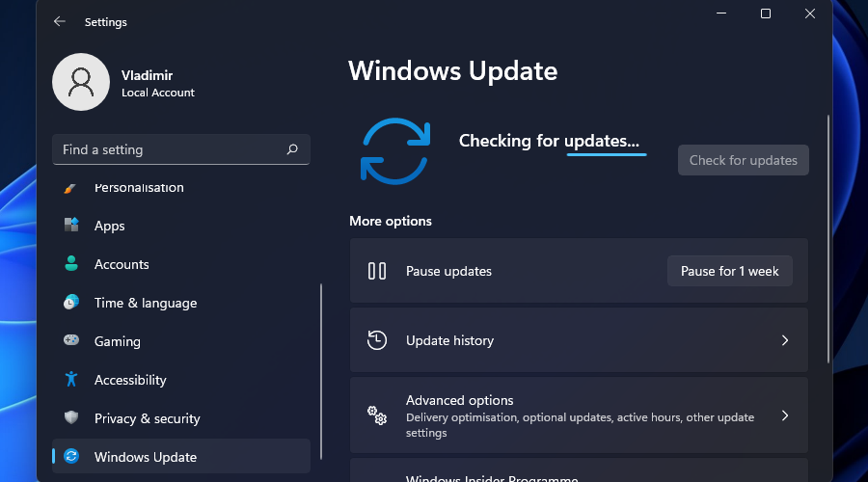Click the Find a setting field
The image size is (868, 482).
click(x=181, y=149)
